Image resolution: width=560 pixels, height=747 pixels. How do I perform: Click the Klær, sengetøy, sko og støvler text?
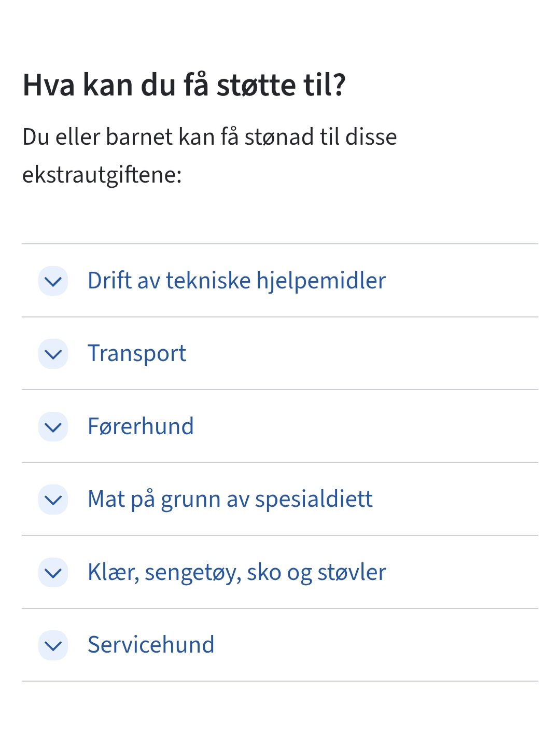pyautogui.click(x=237, y=572)
